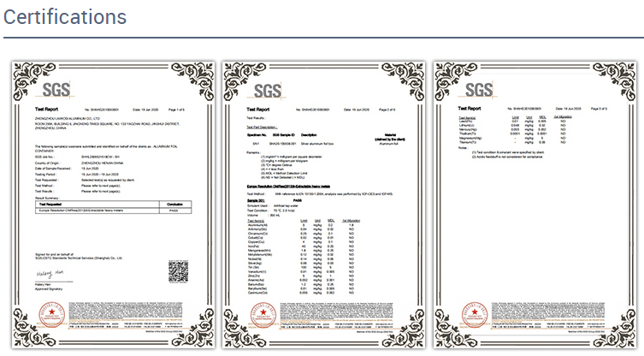Click the red seal stamp on second certificate
644x356 pixels.
click(263, 314)
